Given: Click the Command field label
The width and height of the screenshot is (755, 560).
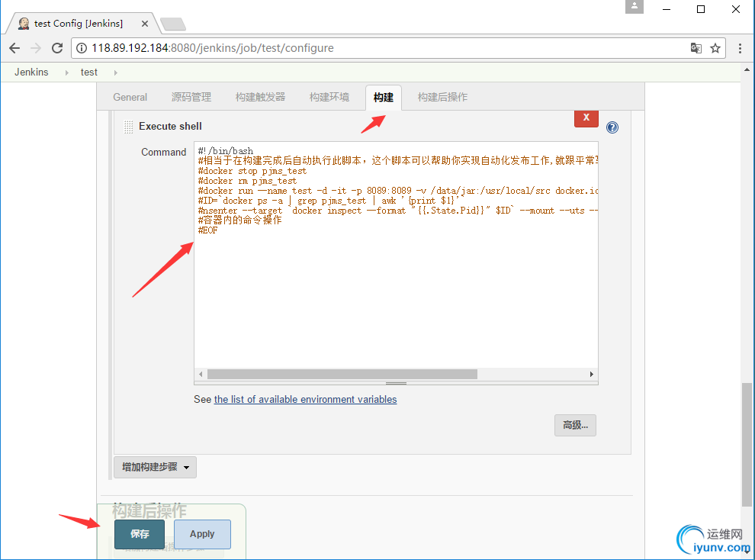Looking at the screenshot, I should coord(163,152).
